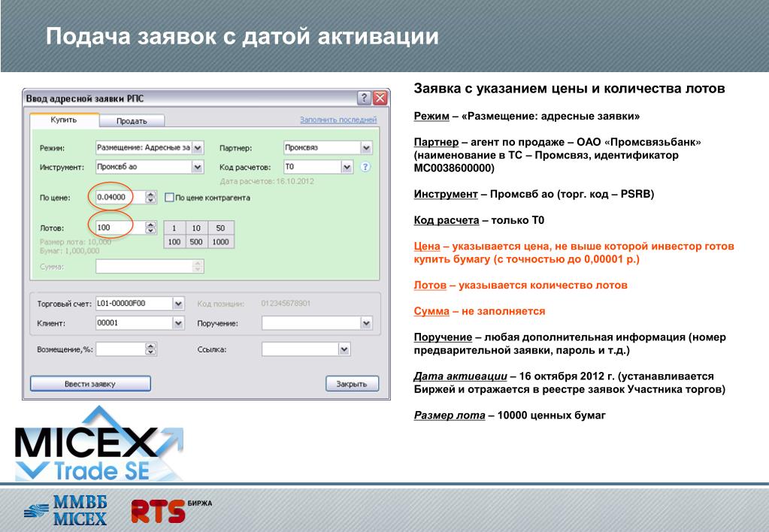769x532 pixels.
Task: Click the dialog title bar help button
Action: (x=363, y=98)
